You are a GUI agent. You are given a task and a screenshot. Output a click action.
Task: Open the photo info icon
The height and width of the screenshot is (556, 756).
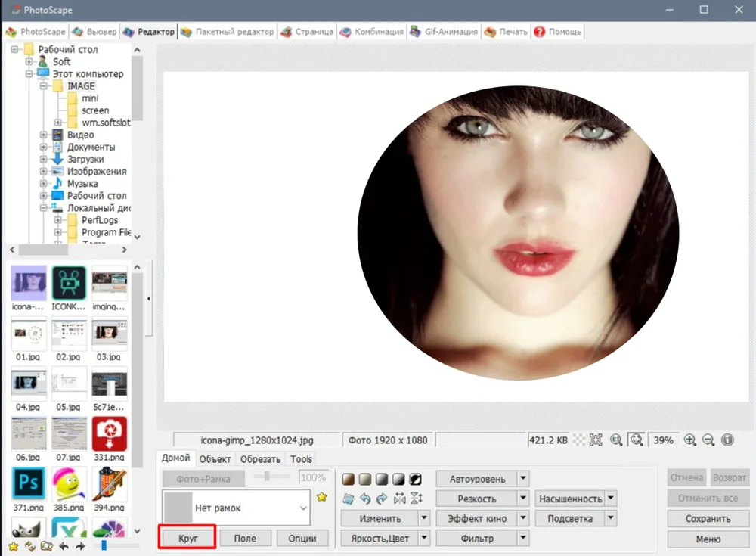coord(727,440)
